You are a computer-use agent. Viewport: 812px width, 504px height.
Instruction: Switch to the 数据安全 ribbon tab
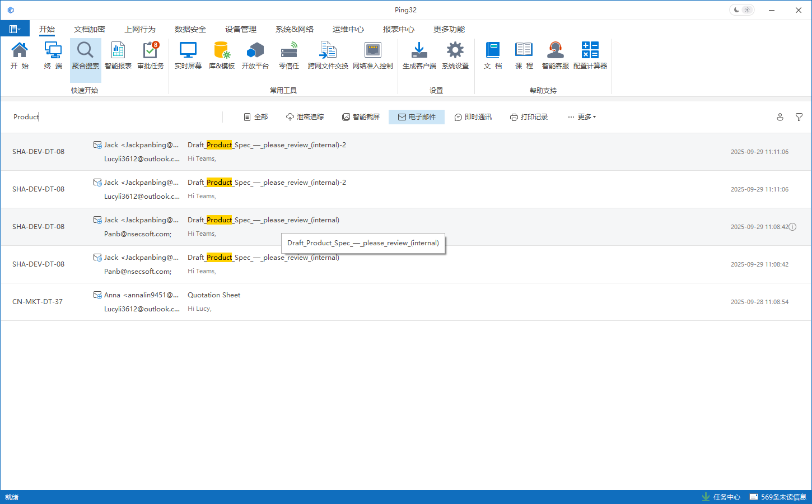click(190, 29)
